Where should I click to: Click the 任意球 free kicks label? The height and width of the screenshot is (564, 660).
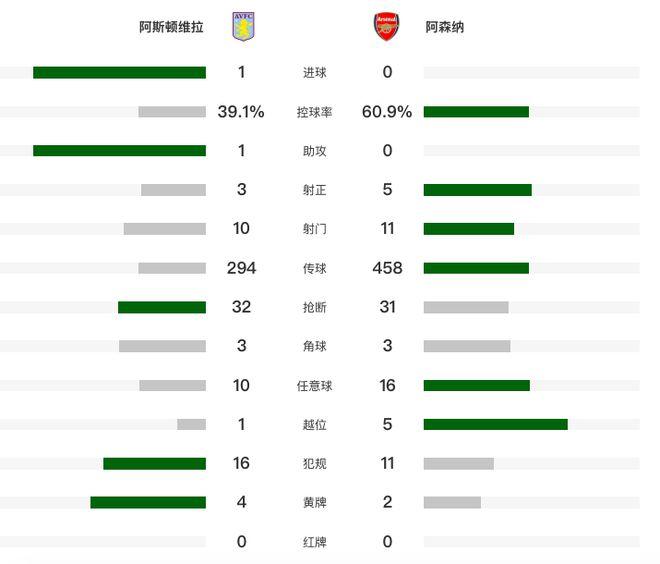[314, 386]
